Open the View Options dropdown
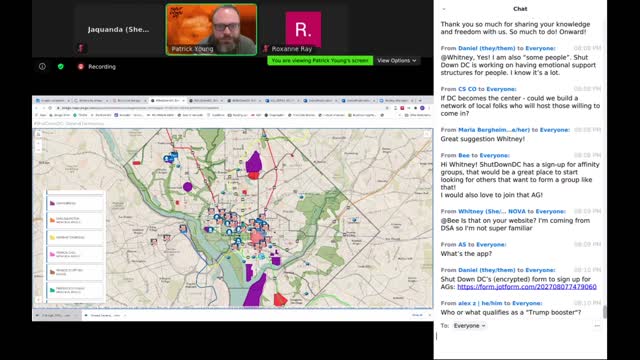Image resolution: width=640 pixels, height=360 pixels. click(396, 60)
